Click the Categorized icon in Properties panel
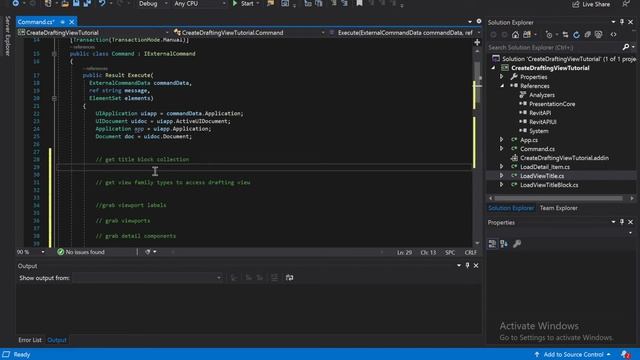640x360 pixels. pyautogui.click(x=492, y=244)
